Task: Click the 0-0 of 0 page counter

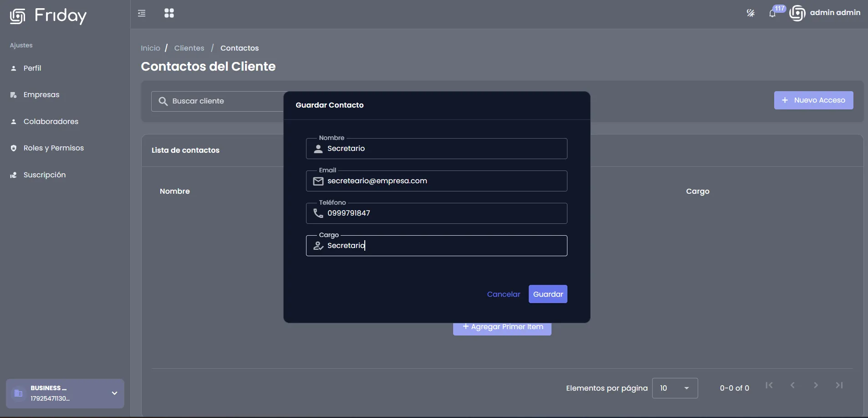Action: tap(734, 388)
